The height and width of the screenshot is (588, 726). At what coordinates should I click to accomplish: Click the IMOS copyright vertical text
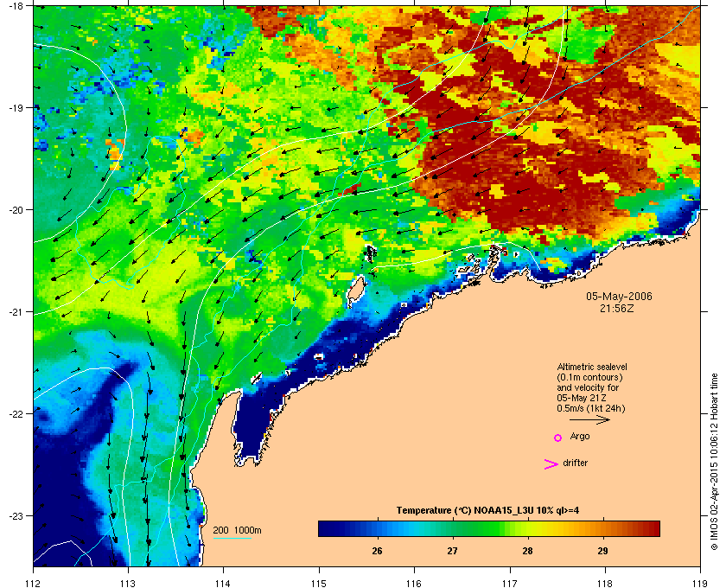[x=714, y=462]
